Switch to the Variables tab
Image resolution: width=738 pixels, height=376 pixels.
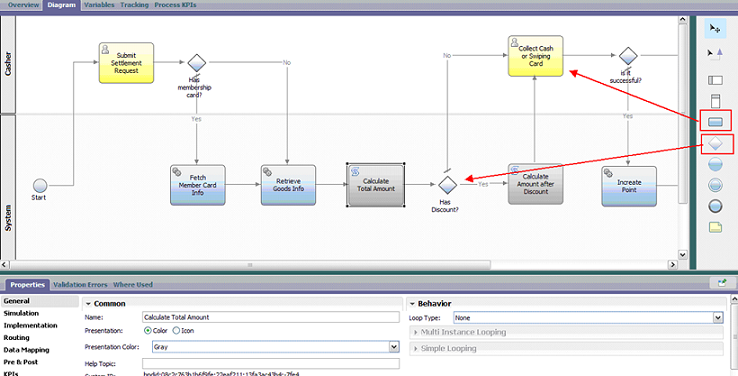coord(99,5)
